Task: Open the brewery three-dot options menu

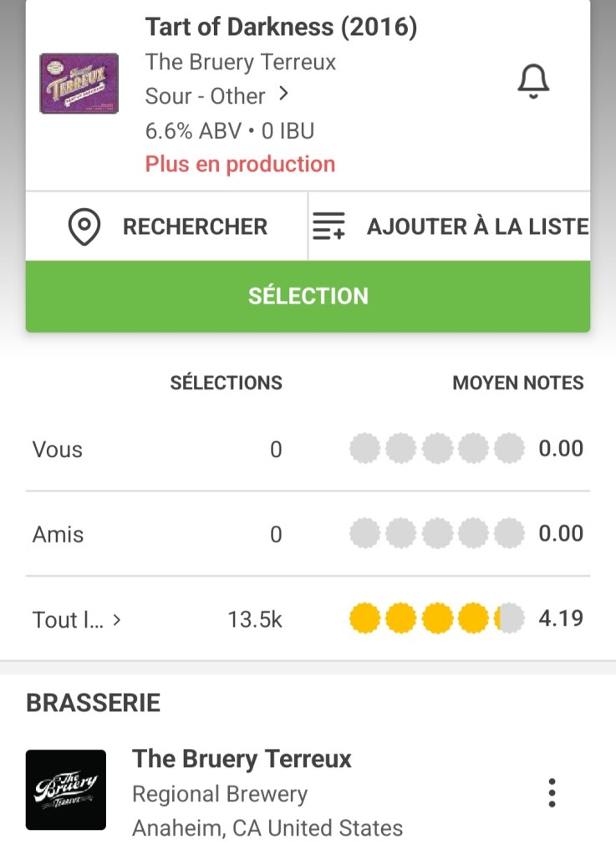Action: point(551,791)
